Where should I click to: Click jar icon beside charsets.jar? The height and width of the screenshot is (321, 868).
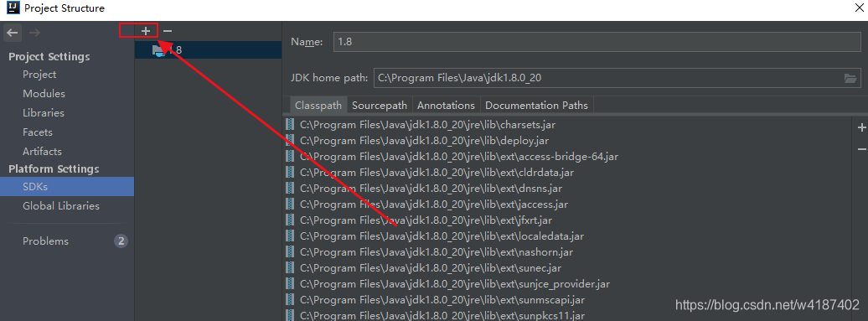point(290,125)
